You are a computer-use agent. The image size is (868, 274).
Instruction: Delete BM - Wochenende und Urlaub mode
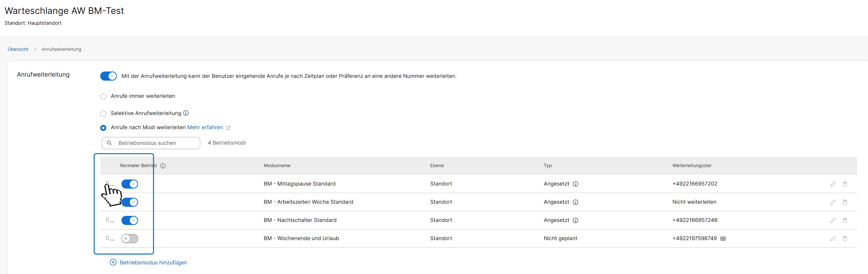coord(845,239)
